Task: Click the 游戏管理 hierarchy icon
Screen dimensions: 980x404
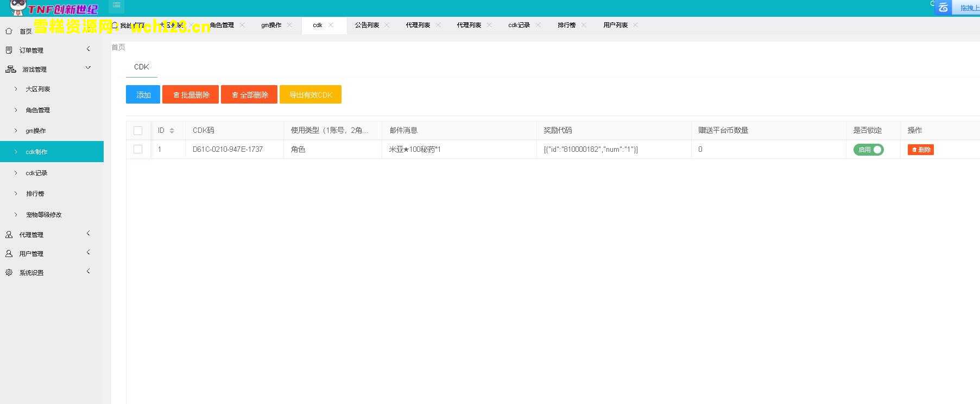Action: (x=10, y=69)
